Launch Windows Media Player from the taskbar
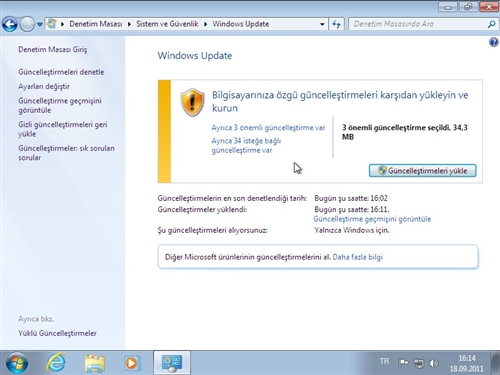Screen dimensions: 500x375 coord(132,363)
